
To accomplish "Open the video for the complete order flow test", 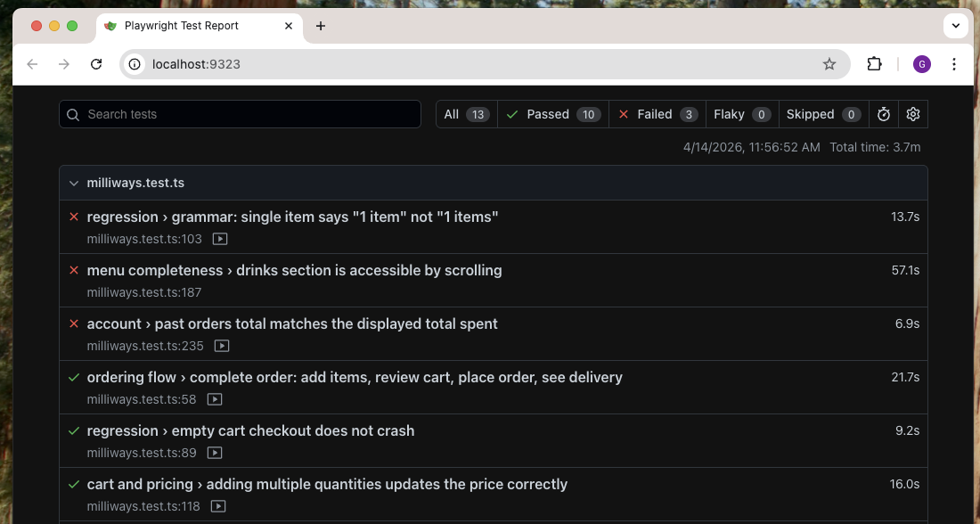I will coord(214,399).
